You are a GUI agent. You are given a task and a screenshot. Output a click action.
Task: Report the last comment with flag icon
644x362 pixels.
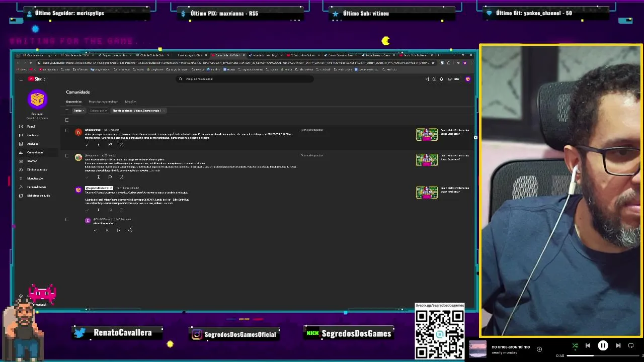[119, 230]
